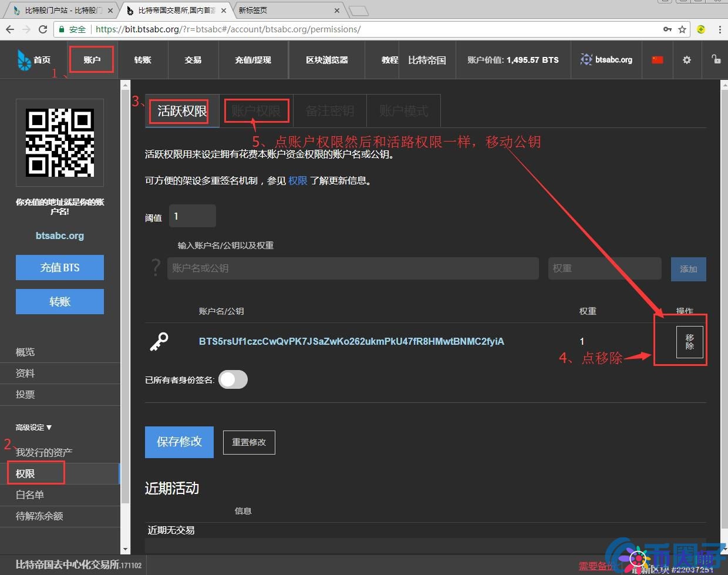Switch to the 账户权限 tab

257,110
